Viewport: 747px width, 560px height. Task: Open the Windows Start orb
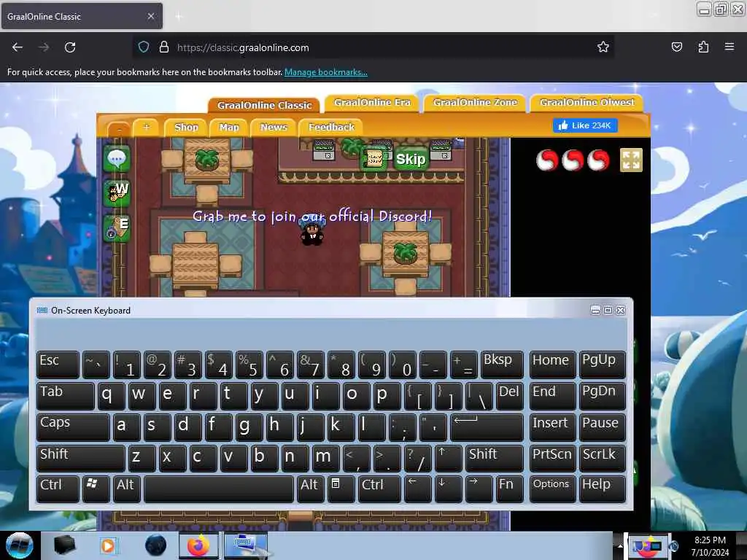(x=20, y=545)
